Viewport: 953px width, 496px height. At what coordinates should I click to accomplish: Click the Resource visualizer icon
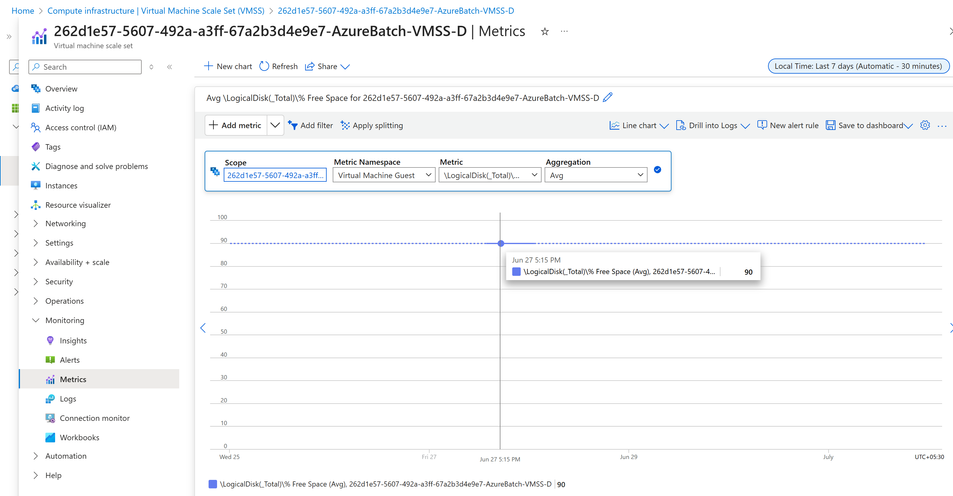[x=35, y=205]
